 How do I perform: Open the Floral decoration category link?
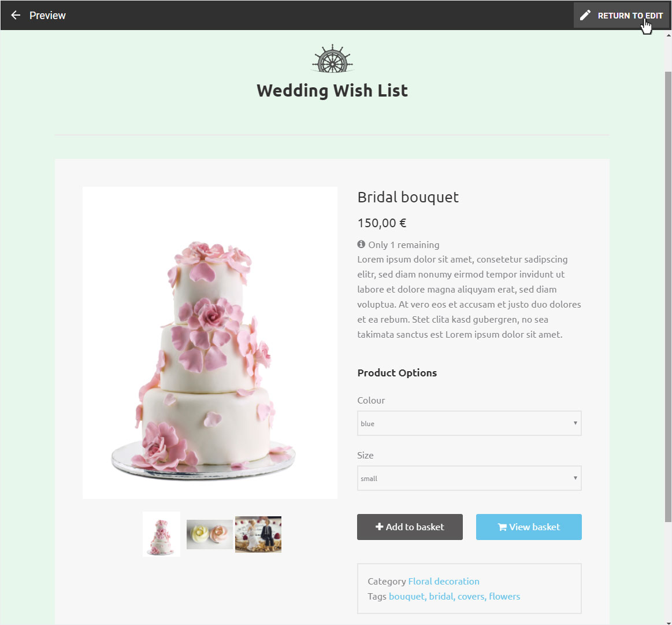pyautogui.click(x=444, y=581)
